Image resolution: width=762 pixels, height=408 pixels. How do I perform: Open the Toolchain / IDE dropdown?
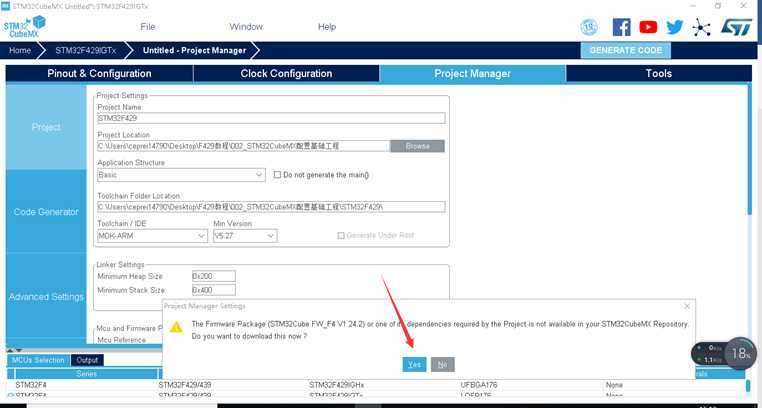point(153,236)
